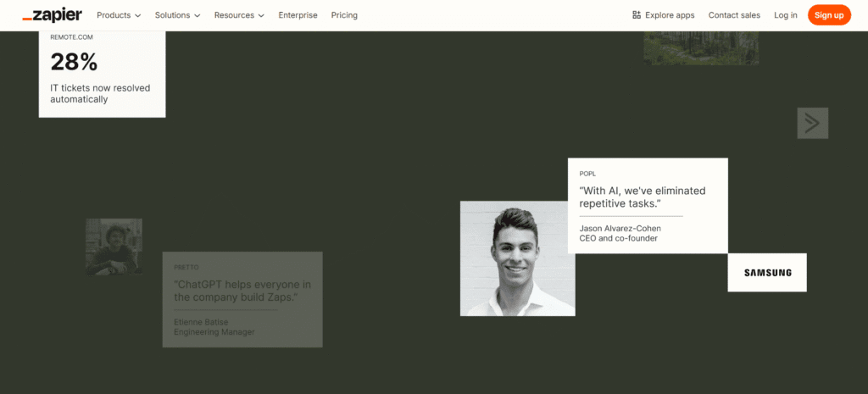Image resolution: width=868 pixels, height=394 pixels.
Task: Click the "Etienne Batise" name text
Action: click(201, 322)
